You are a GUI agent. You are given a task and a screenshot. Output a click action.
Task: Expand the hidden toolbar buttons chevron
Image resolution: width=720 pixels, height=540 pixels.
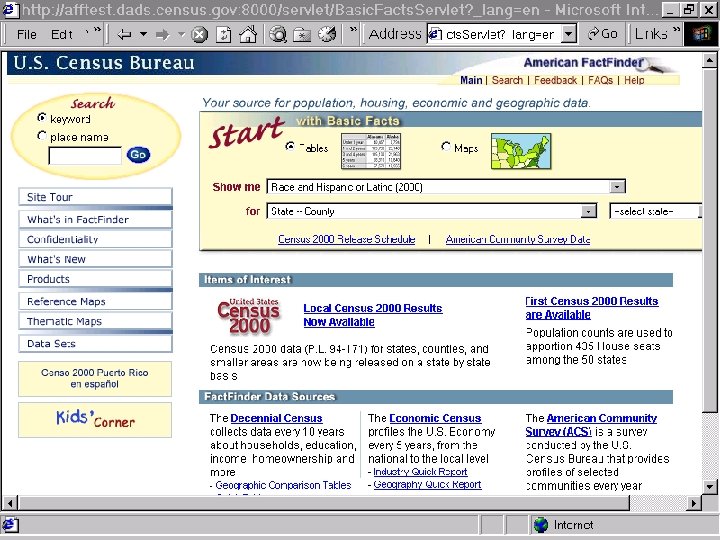(x=353, y=30)
